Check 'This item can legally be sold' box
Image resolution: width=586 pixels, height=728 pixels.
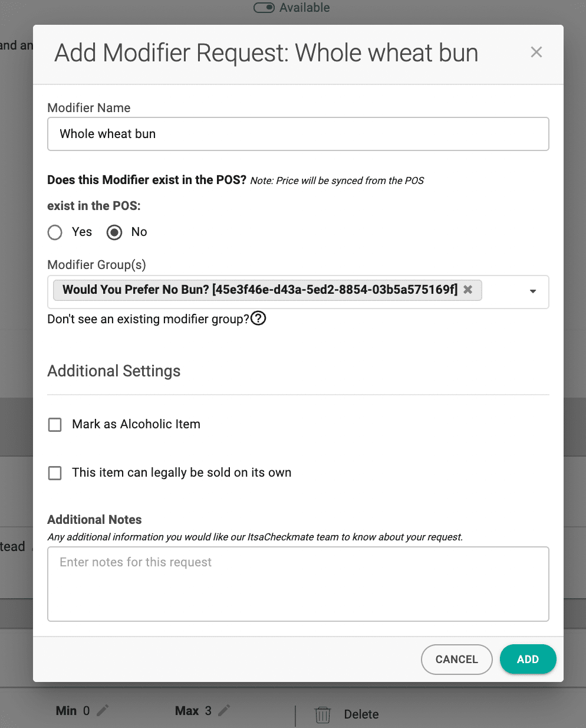pyautogui.click(x=55, y=473)
